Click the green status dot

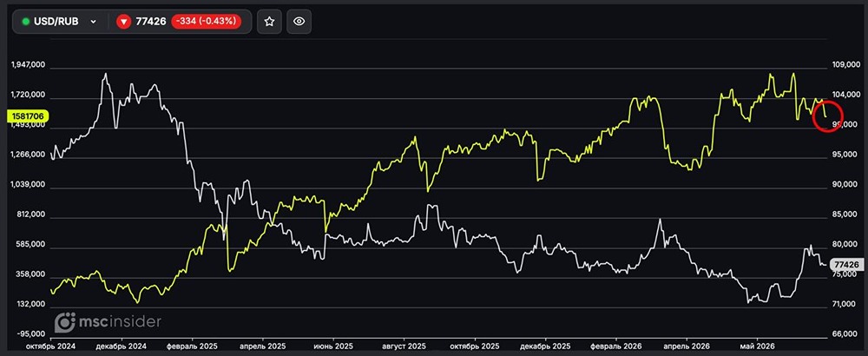25,22
